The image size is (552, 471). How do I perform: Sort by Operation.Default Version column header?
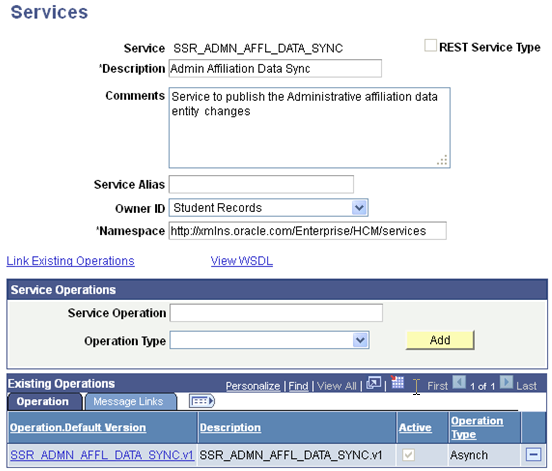click(78, 427)
